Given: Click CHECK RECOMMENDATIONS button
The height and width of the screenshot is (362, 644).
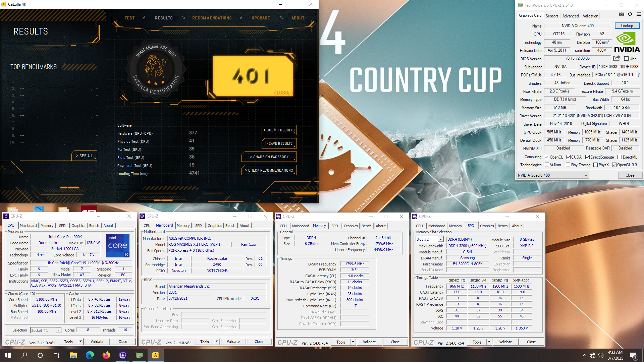Looking at the screenshot, I should click(x=269, y=170).
